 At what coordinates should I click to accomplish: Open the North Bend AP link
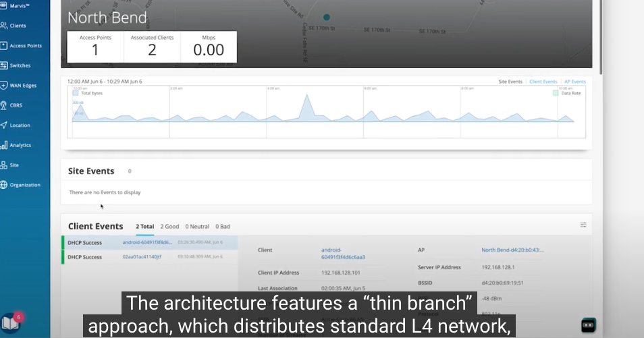pos(512,250)
